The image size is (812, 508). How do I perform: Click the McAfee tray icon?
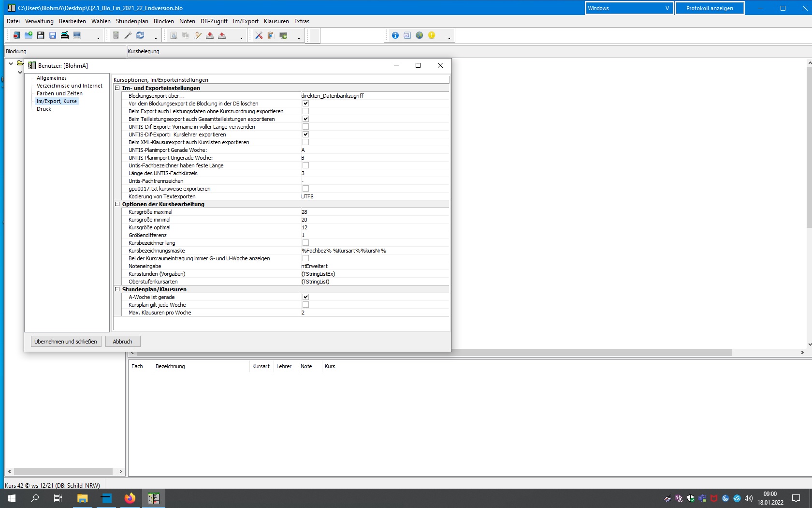[x=714, y=498]
